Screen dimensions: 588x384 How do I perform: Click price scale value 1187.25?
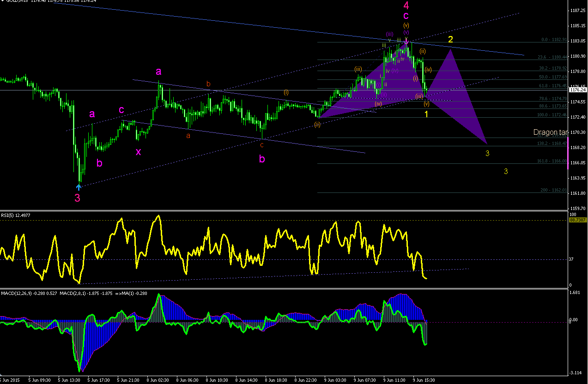pos(579,10)
